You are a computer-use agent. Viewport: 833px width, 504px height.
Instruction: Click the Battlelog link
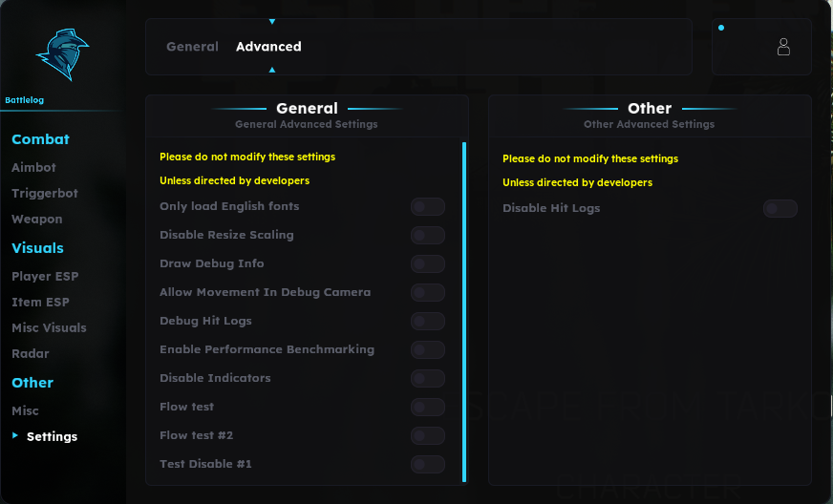coord(25,100)
